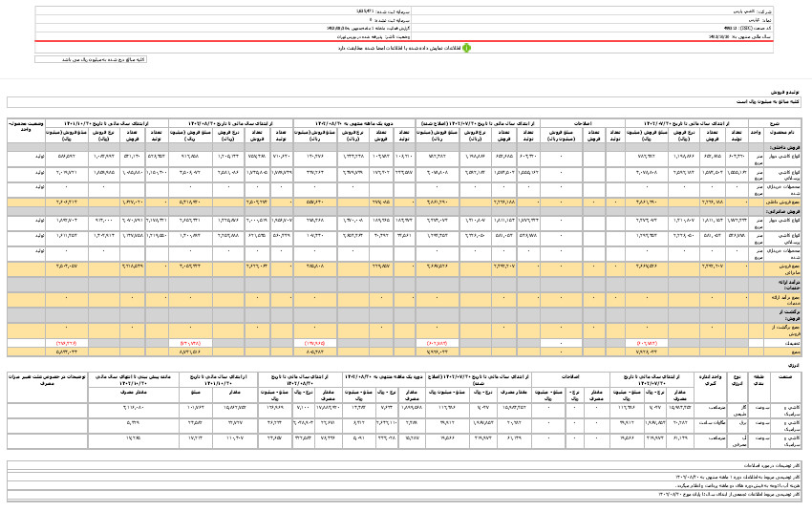The image size is (812, 512).
Task: Click the 'تخفیفات' row label
Action: tap(791, 343)
